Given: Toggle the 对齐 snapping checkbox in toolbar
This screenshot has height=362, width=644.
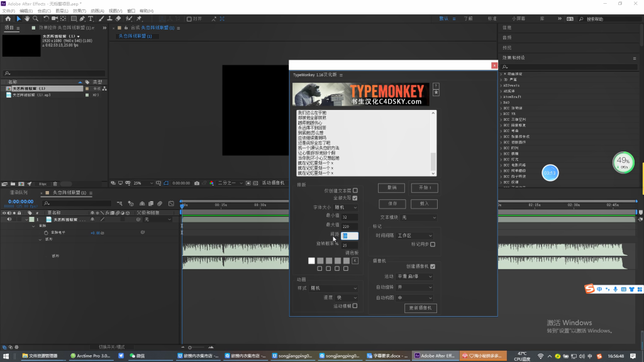Looking at the screenshot, I should (189, 19).
